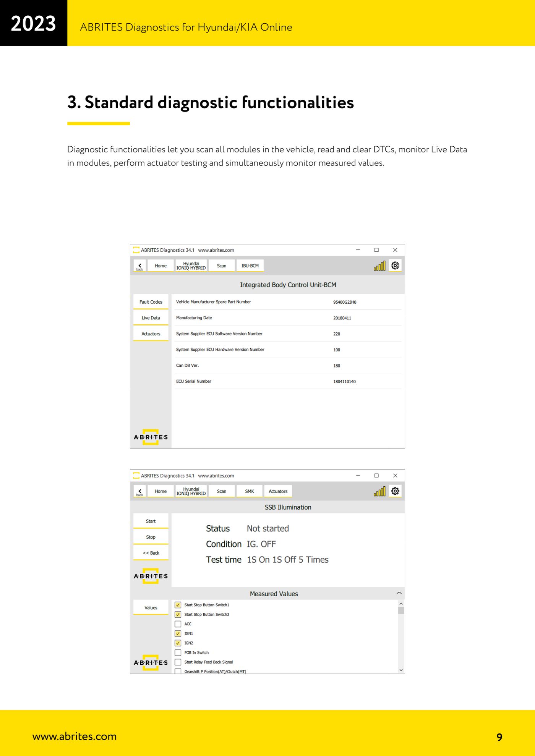Maximize the Integrated Body Control Unit window
The height and width of the screenshot is (756, 535).
[376, 250]
